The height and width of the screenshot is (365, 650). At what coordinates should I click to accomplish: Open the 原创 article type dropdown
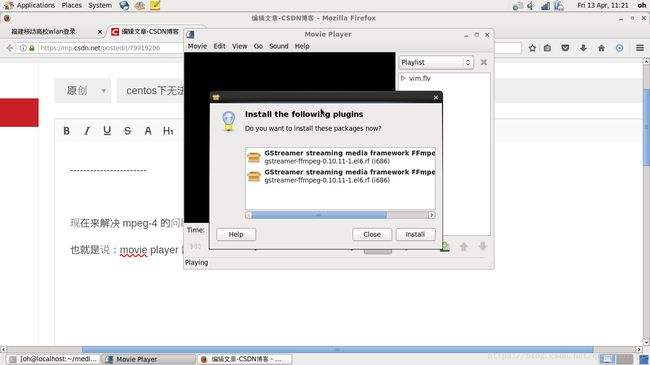click(x=83, y=90)
